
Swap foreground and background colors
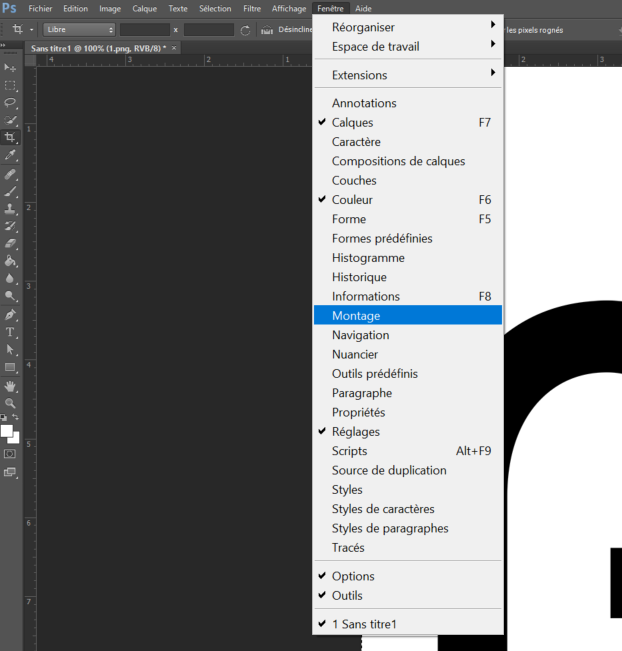[x=15, y=417]
